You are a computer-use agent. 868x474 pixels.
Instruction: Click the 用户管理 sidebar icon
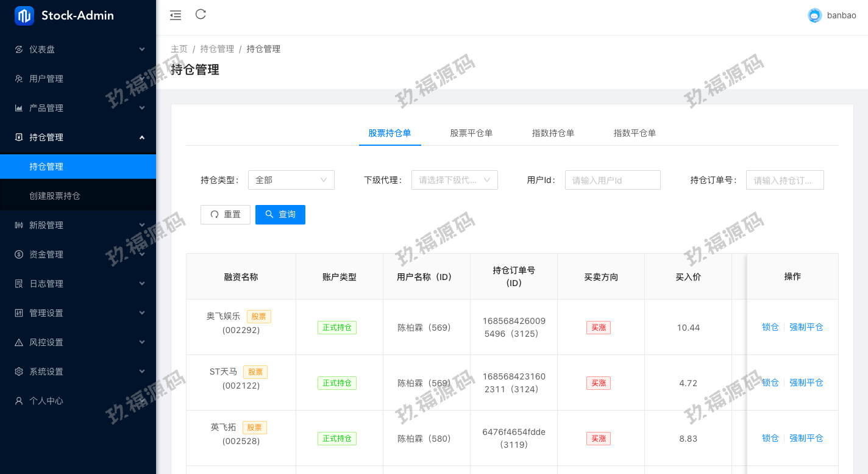pos(19,79)
